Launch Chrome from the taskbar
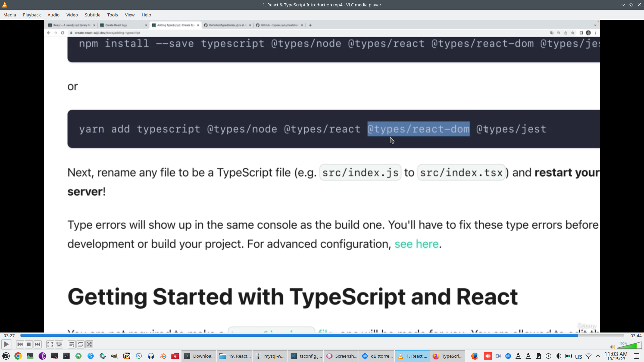The image size is (644, 362). pyautogui.click(x=18, y=356)
